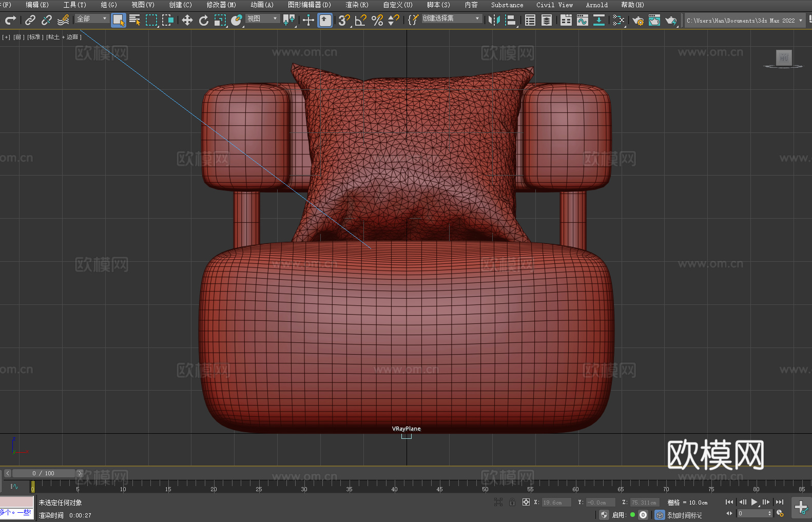Click the 0 / 100 time slider
The image size is (812, 522).
pyautogui.click(x=44, y=473)
